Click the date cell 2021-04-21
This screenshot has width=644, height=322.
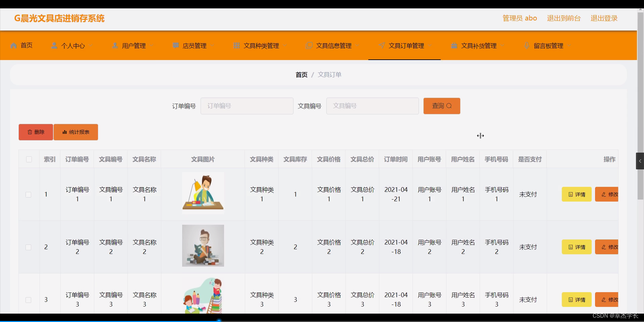pos(396,194)
